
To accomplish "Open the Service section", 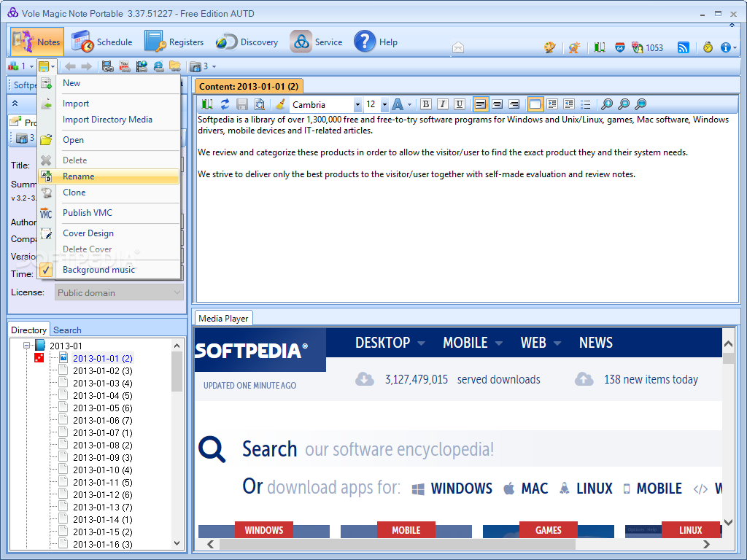I will 317,42.
